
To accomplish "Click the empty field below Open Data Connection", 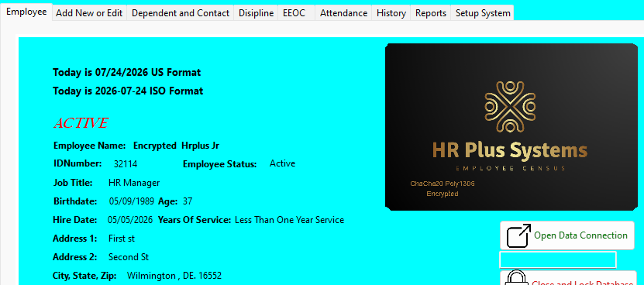I will [x=558, y=260].
